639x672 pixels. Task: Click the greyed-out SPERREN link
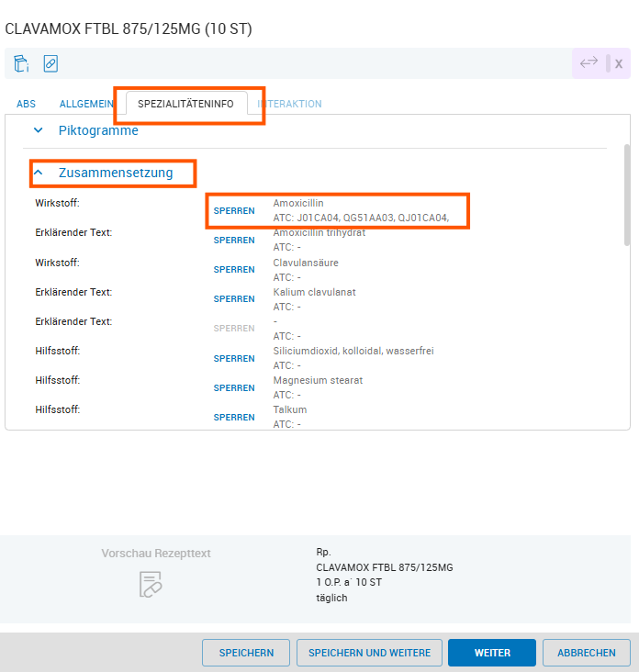[234, 329]
